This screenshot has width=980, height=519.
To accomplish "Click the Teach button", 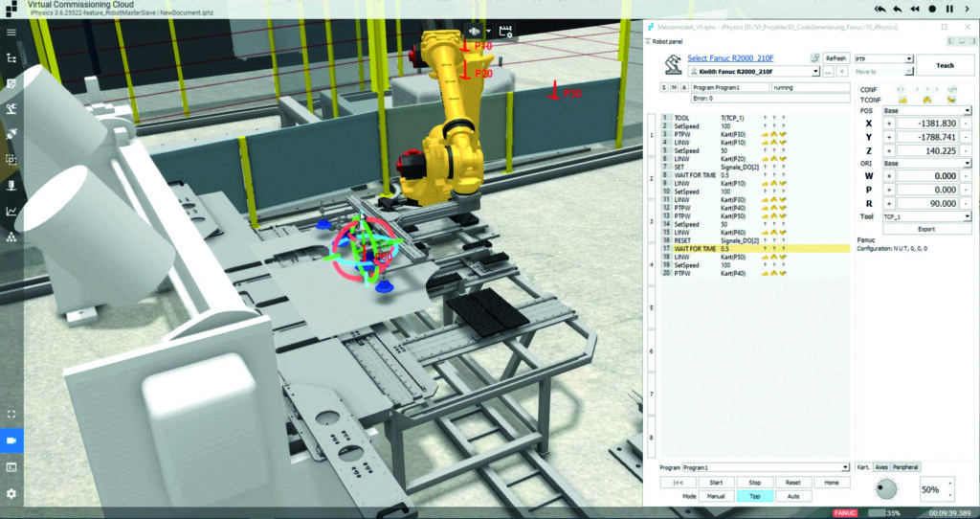I will (x=944, y=65).
